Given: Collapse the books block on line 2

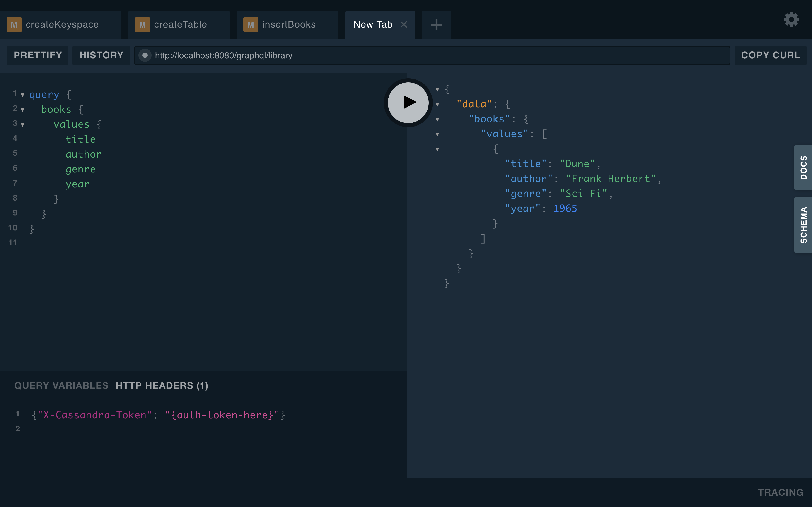Looking at the screenshot, I should 22,110.
